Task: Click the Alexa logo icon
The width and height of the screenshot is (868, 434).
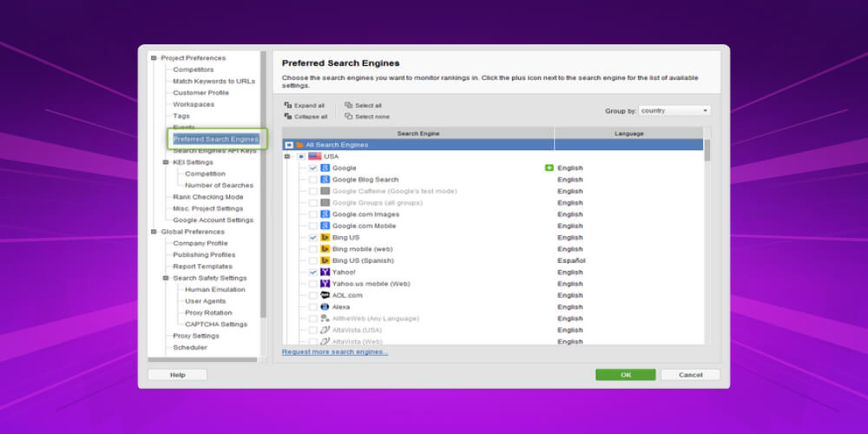Action: coord(325,306)
